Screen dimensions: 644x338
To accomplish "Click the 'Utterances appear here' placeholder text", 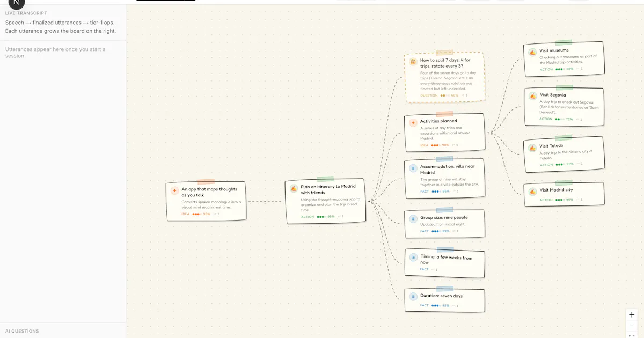I will tap(55, 53).
